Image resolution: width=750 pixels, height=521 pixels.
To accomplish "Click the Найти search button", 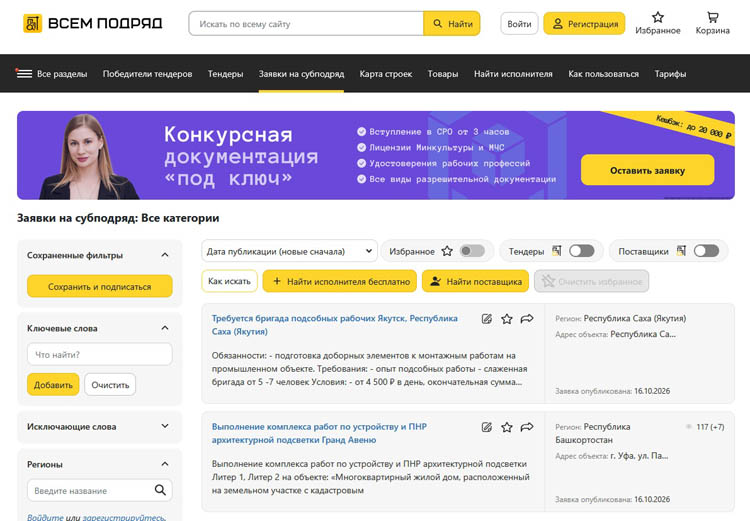I will pyautogui.click(x=452, y=23).
